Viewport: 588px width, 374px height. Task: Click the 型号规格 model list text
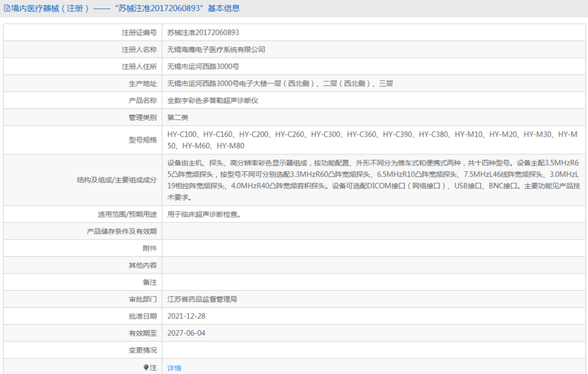coord(372,140)
